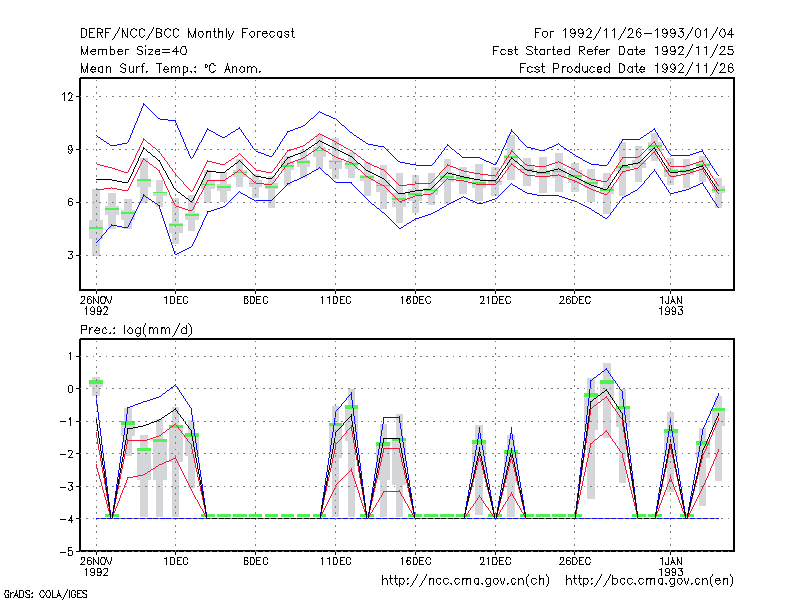The image size is (800, 600).
Task: Select the 12 value on the temperature y-axis
Action: [67, 97]
